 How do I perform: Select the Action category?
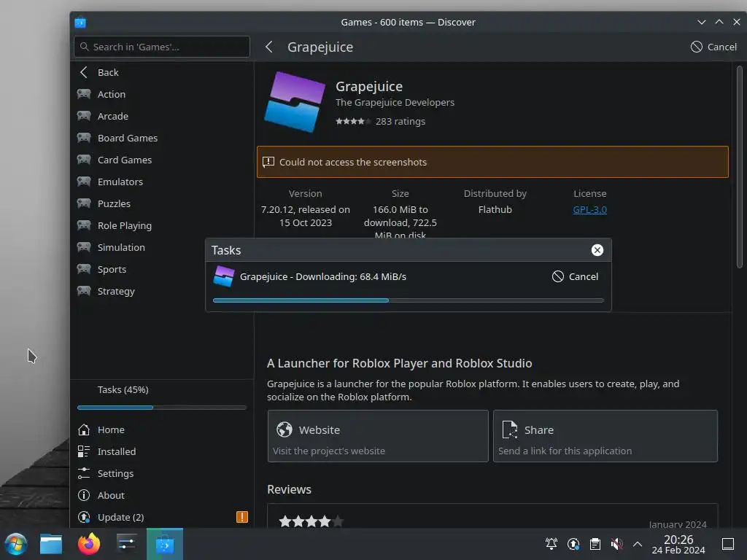(x=162, y=94)
